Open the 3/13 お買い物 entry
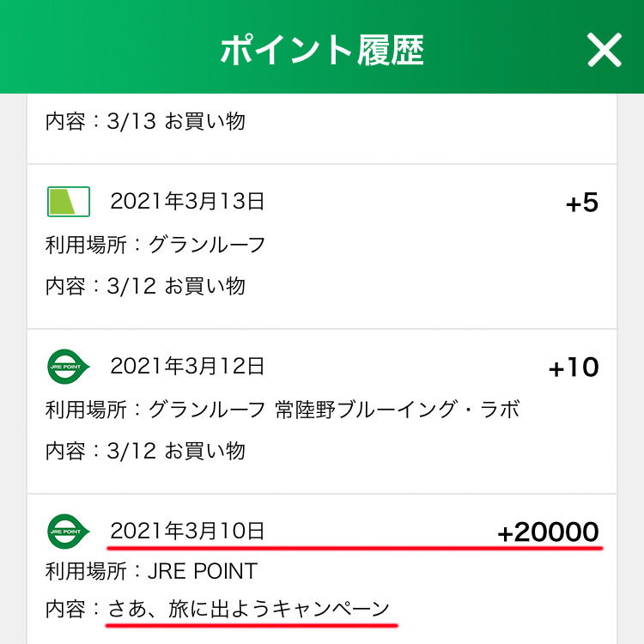 [145, 121]
